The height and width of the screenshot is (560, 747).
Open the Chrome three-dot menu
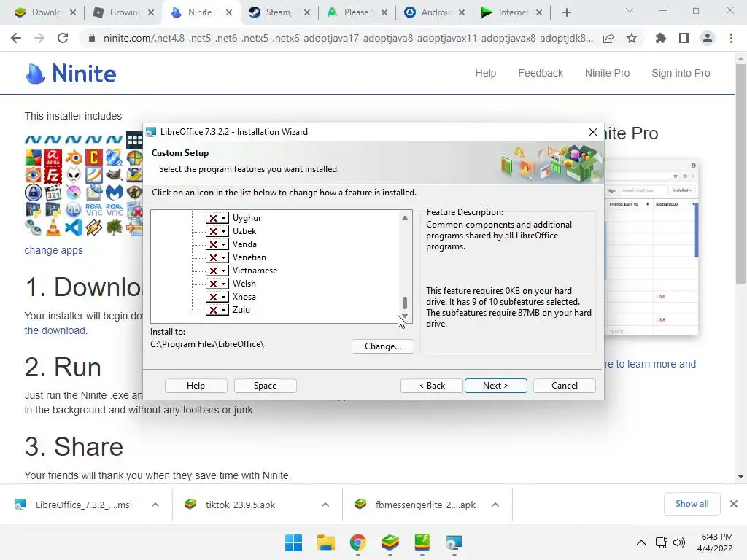pos(731,38)
